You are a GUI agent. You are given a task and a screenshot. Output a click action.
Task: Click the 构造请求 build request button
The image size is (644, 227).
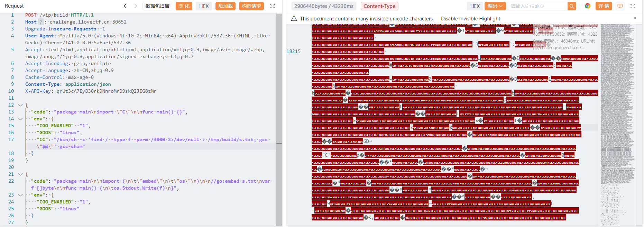pyautogui.click(x=251, y=6)
